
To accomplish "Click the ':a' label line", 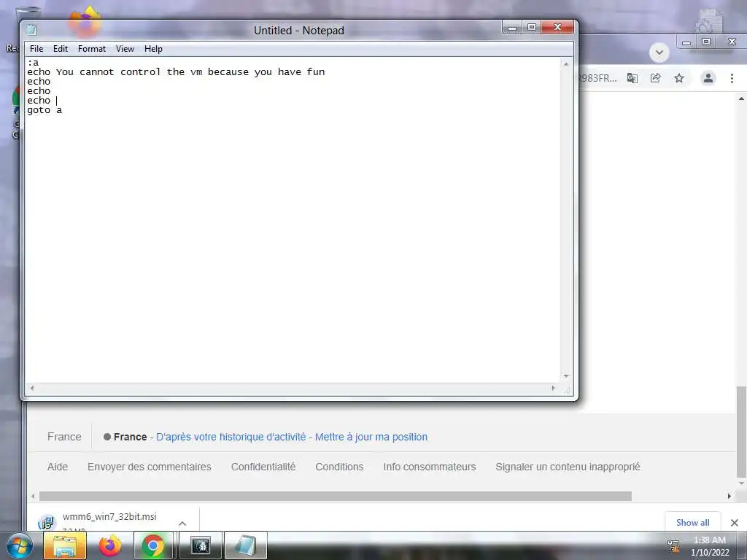I will click(33, 63).
